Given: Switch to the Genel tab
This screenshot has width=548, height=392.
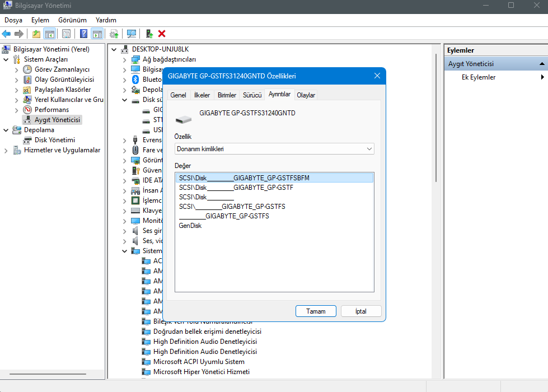Looking at the screenshot, I should 178,95.
